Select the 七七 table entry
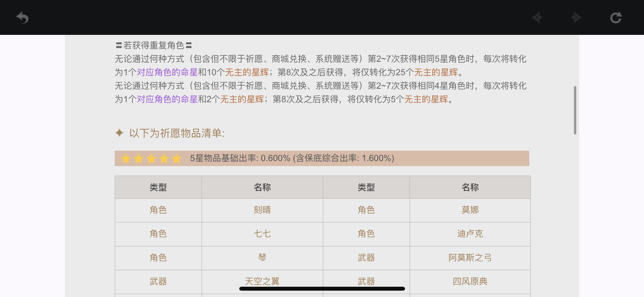Screen dimensions: 644x297 262,234
